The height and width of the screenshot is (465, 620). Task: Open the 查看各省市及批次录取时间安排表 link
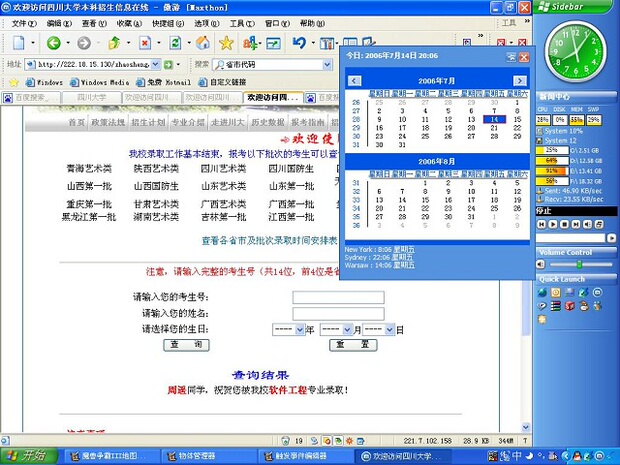pyautogui.click(x=269, y=240)
